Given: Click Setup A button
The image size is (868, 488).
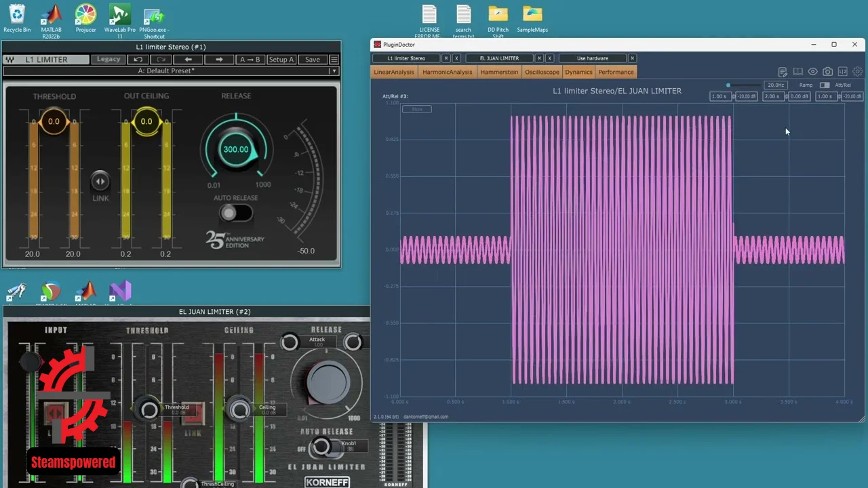Looking at the screenshot, I should [x=281, y=60].
